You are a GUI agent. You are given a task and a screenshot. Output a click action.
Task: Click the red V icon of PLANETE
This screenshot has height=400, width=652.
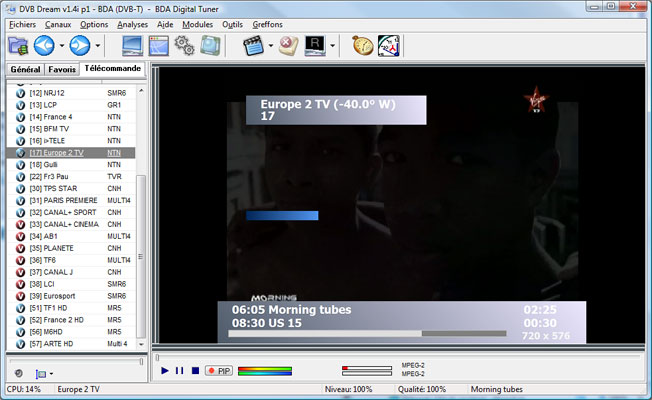tap(20, 249)
